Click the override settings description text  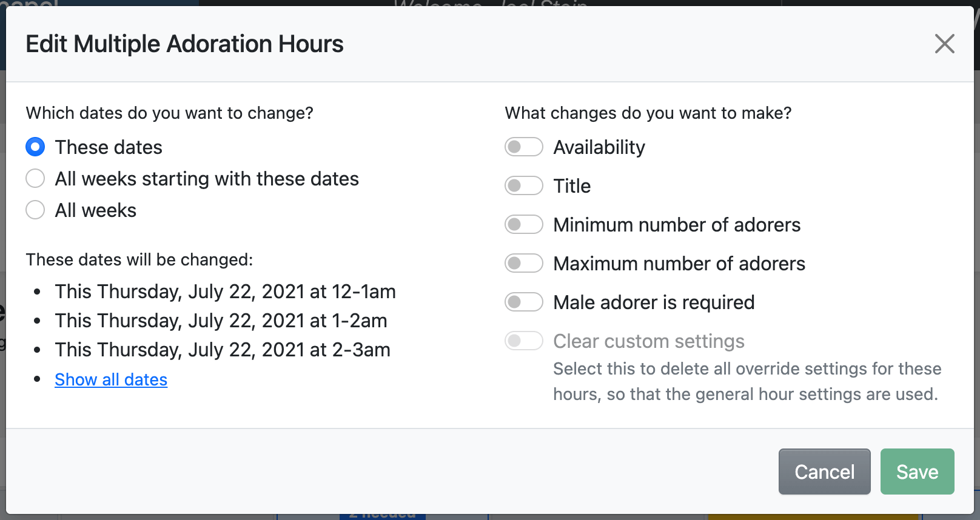click(747, 381)
